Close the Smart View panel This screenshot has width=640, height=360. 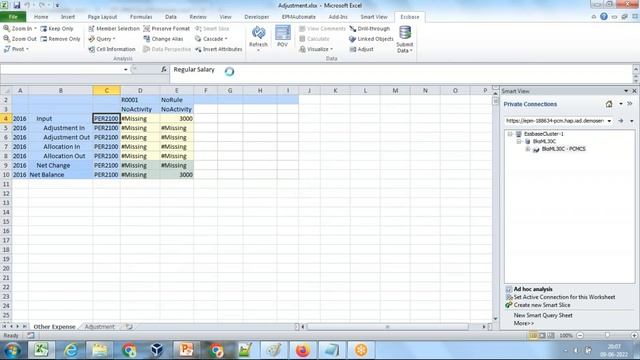pyautogui.click(x=634, y=91)
